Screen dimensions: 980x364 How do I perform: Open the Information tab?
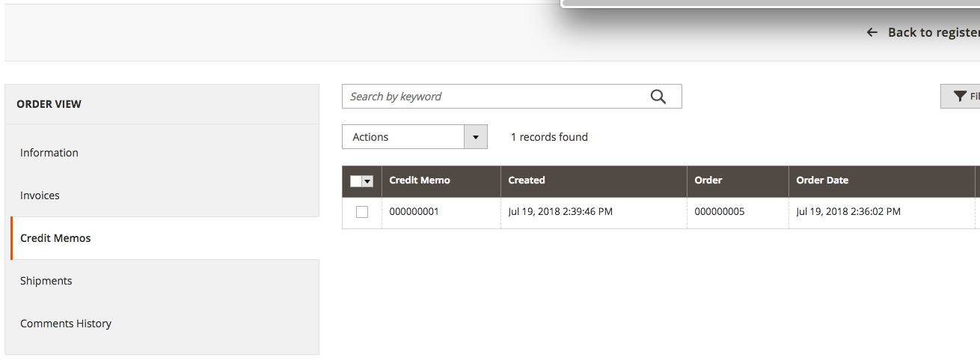point(49,153)
